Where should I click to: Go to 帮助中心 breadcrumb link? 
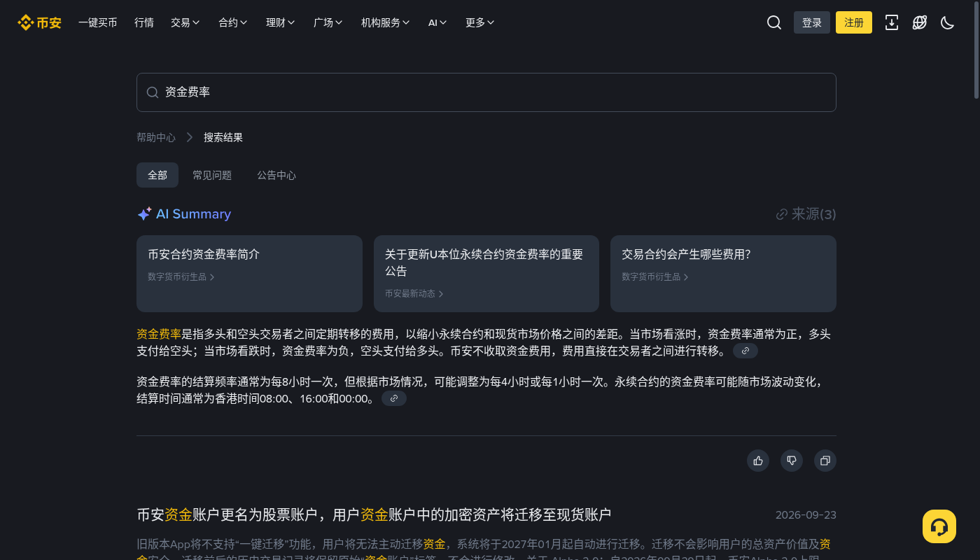point(156,137)
